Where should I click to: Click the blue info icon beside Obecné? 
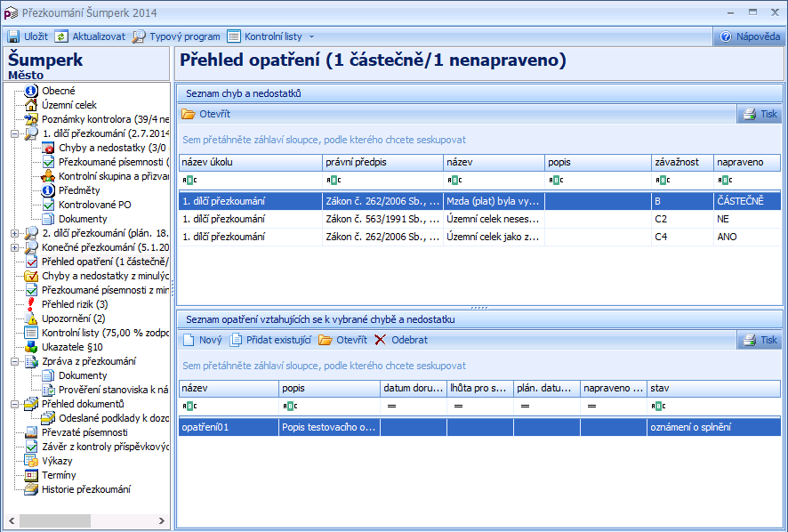31,91
